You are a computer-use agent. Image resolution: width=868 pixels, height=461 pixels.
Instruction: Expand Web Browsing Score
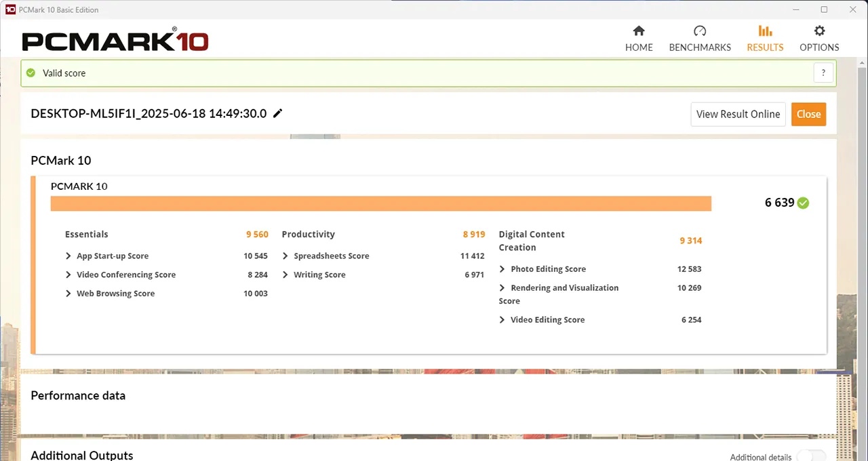(x=68, y=294)
